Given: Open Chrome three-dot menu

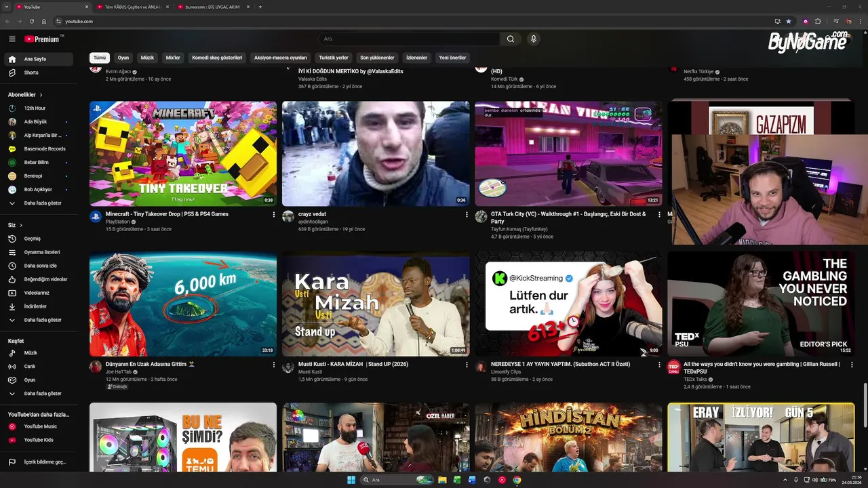Looking at the screenshot, I should pos(859,21).
